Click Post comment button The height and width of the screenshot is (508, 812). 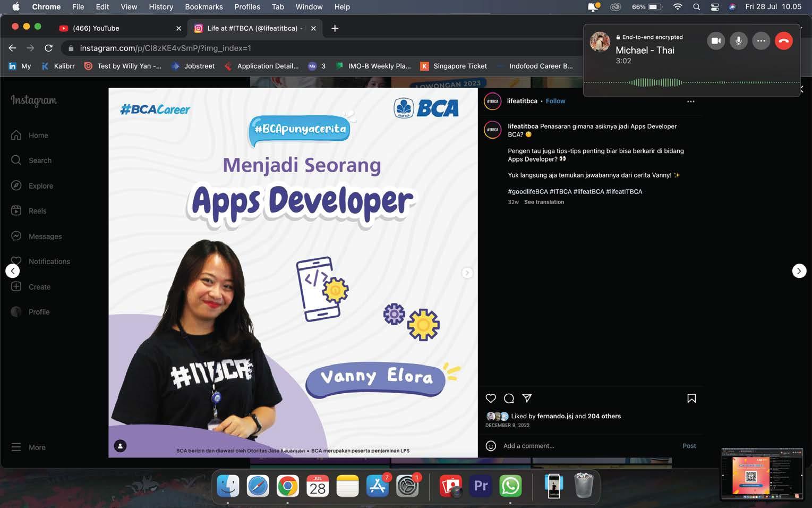coord(689,446)
